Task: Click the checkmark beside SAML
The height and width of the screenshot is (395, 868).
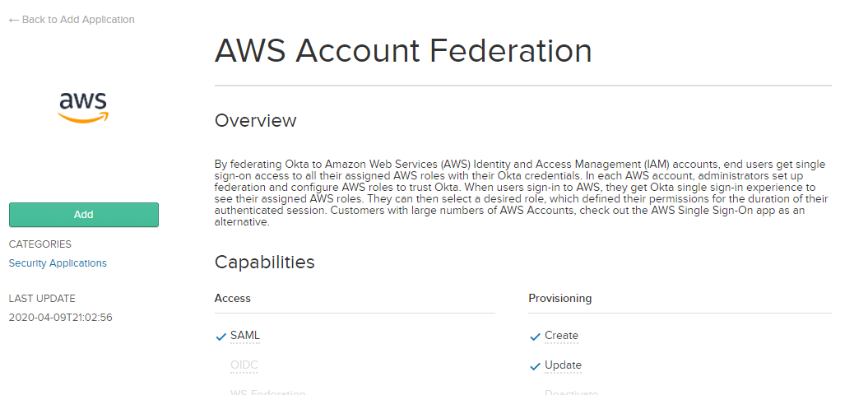Action: point(220,337)
